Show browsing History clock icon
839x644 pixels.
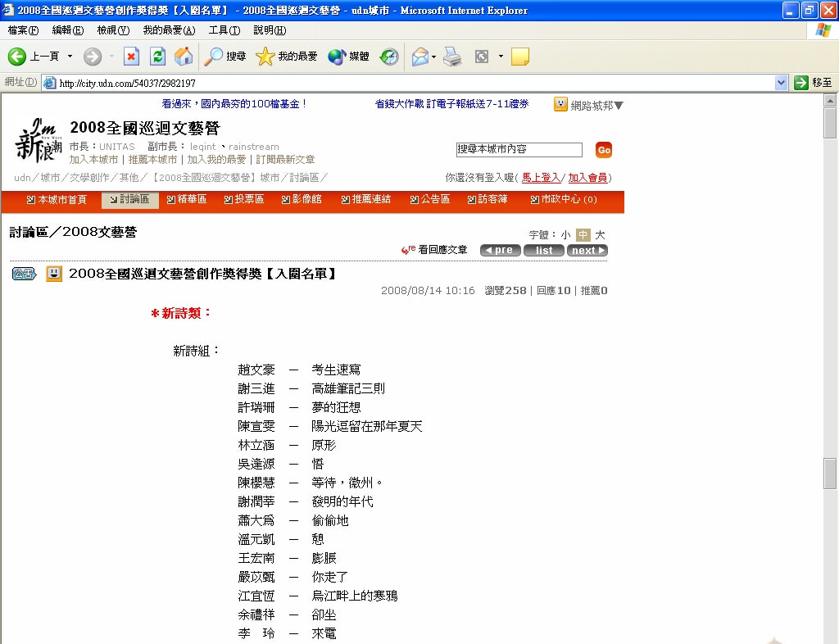point(389,57)
